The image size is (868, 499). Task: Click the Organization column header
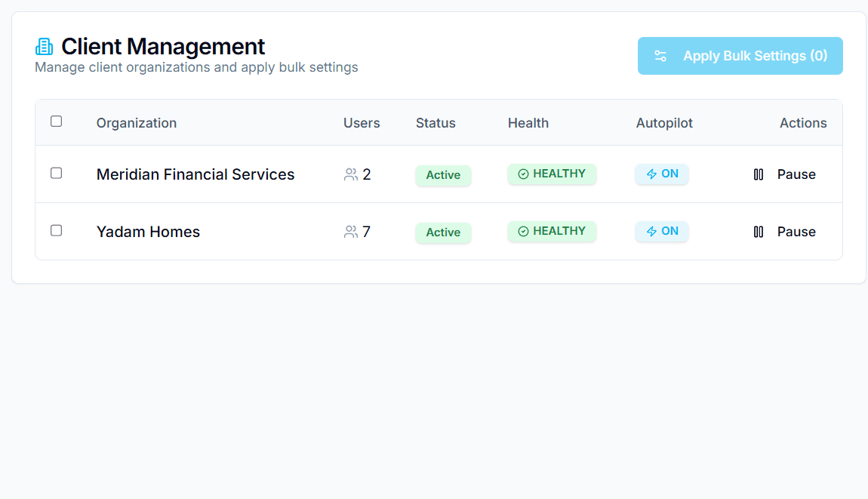[136, 122]
